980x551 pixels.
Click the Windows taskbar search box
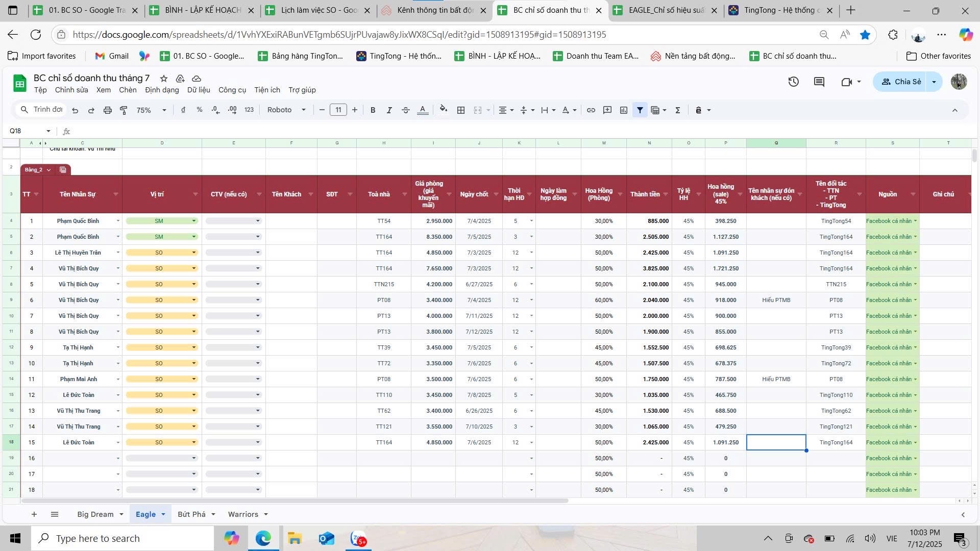click(122, 538)
